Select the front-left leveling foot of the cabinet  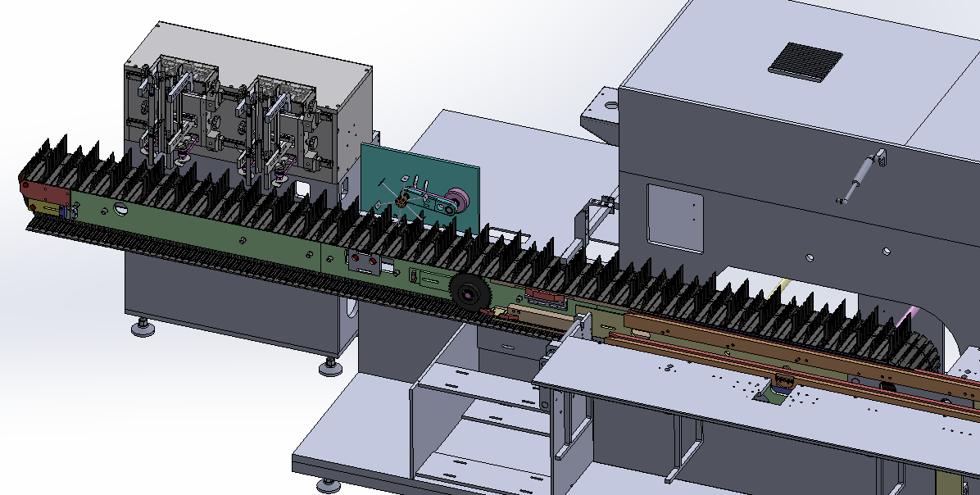[x=143, y=329]
